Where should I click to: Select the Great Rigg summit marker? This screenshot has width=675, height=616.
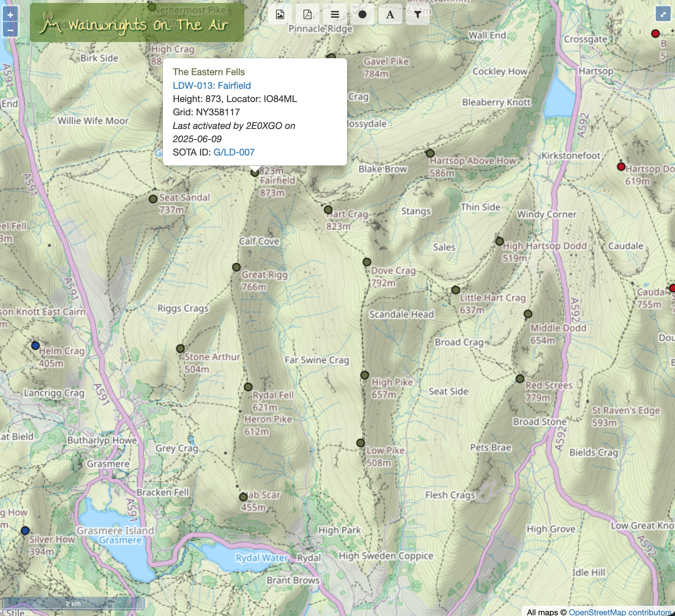pos(236,267)
